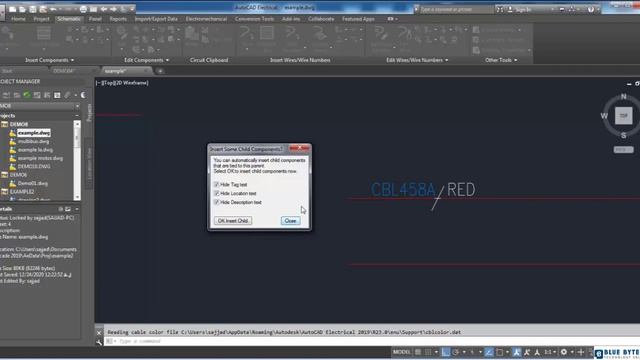Add a new drawing tab with plus

[160, 71]
